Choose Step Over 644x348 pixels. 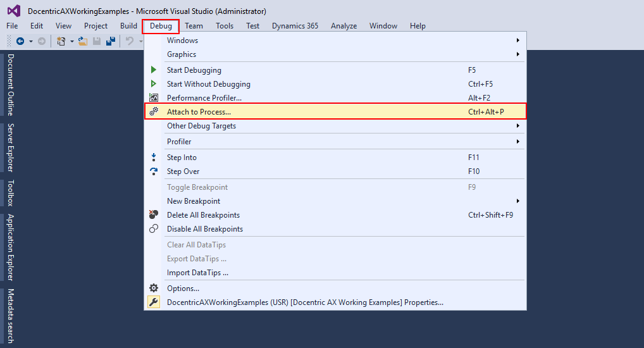tap(335, 171)
